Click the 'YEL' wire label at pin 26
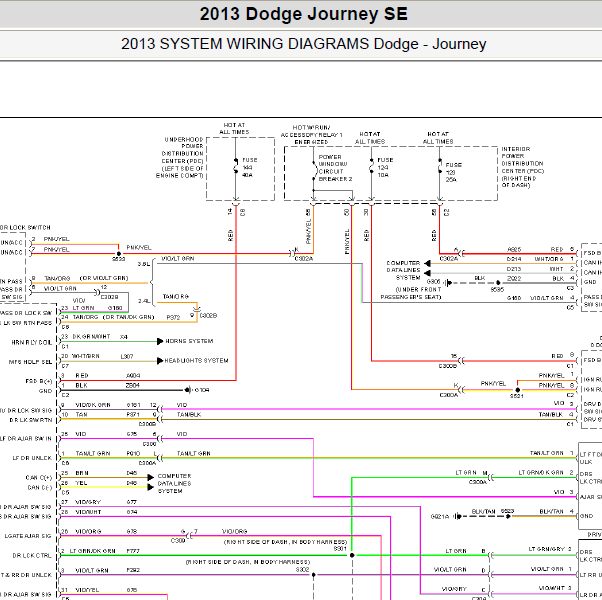 81,483
